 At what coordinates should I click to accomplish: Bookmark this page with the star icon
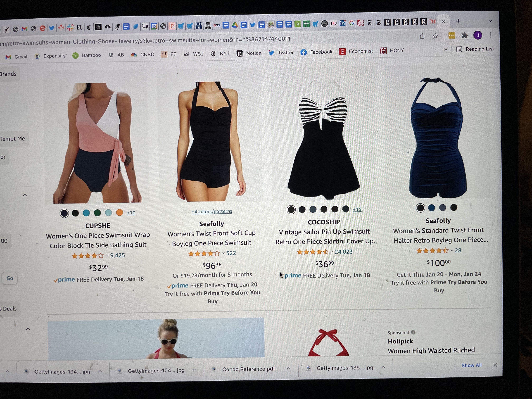435,36
